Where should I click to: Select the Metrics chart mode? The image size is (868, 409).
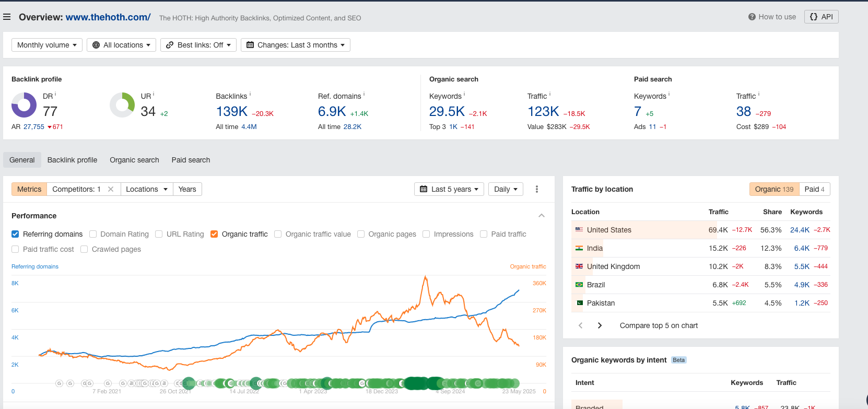(x=29, y=189)
